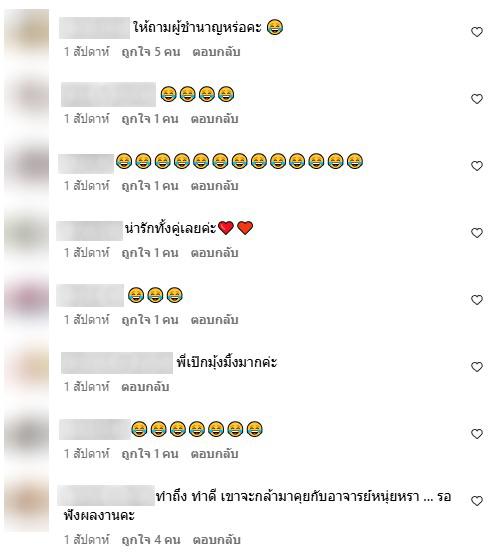View the 4 likes on the last comment
The height and width of the screenshot is (558, 494).
(151, 540)
